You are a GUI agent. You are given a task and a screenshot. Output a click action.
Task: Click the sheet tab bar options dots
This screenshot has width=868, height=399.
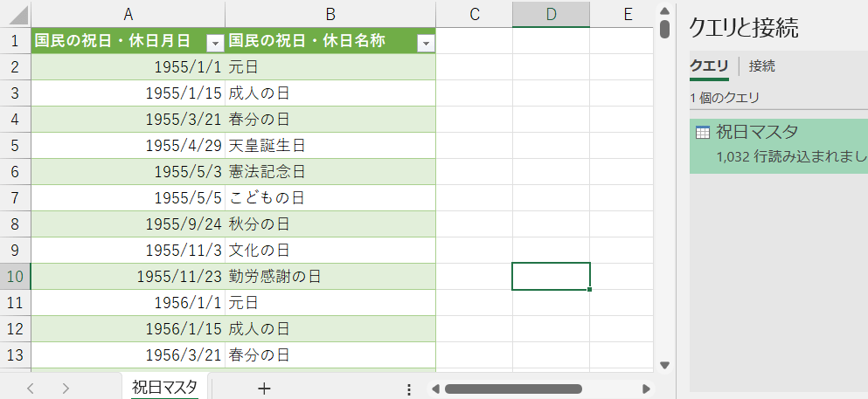(x=408, y=389)
